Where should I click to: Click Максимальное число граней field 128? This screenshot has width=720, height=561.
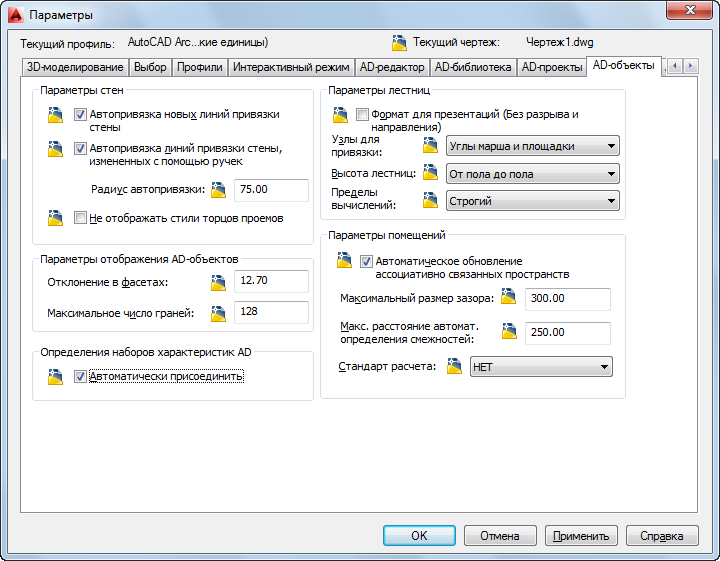coord(271,312)
